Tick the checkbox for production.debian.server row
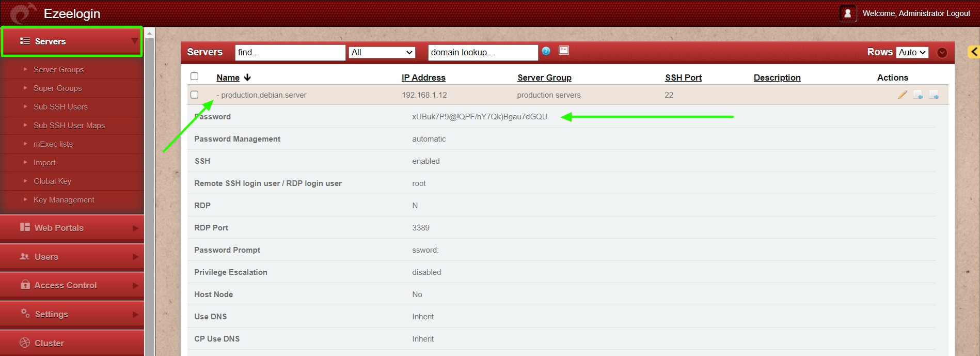 click(195, 95)
